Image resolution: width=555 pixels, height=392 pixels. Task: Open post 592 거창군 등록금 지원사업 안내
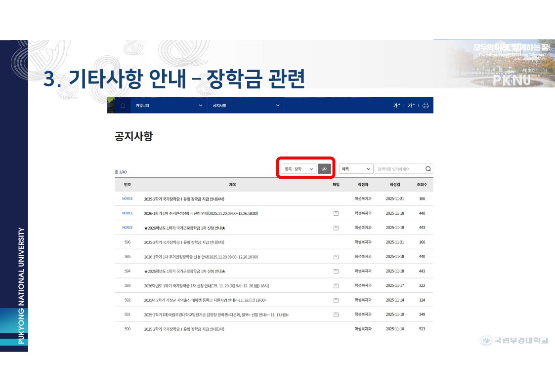(x=205, y=300)
